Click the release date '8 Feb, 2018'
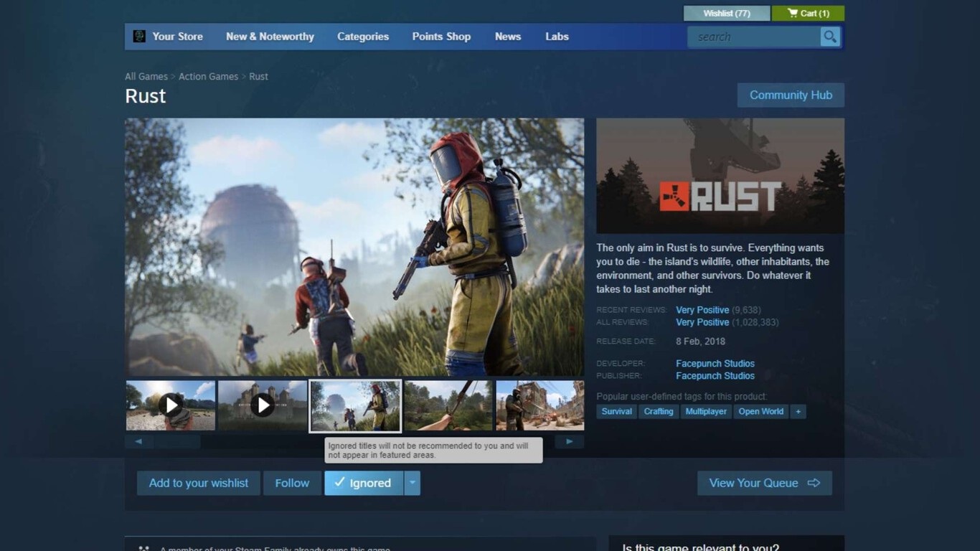Image resolution: width=980 pixels, height=551 pixels. [x=700, y=342]
